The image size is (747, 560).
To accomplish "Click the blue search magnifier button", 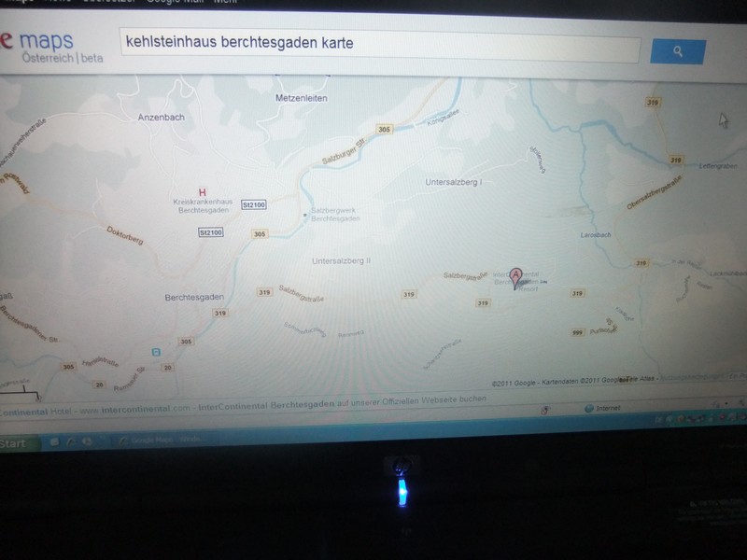I will click(x=677, y=50).
